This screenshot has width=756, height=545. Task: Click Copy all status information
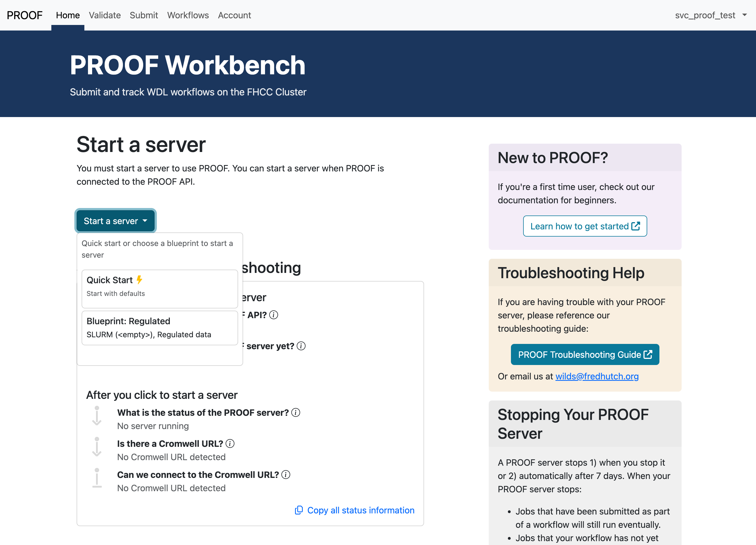[x=360, y=510]
